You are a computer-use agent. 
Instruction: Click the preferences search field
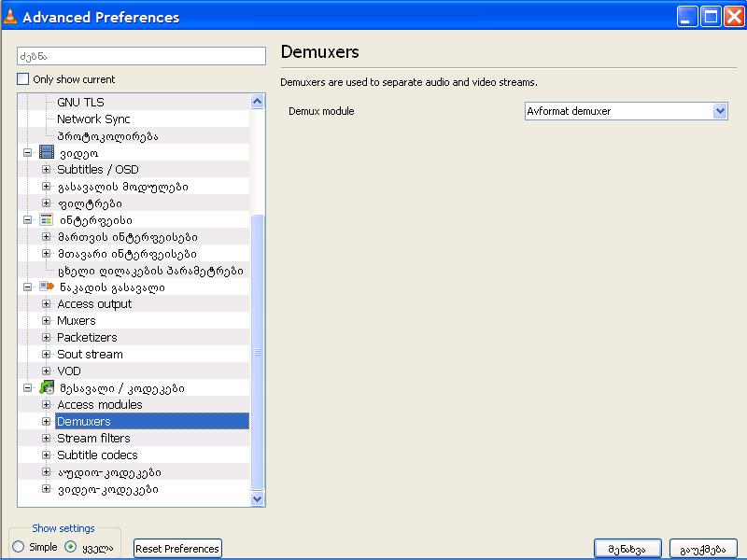tap(141, 56)
